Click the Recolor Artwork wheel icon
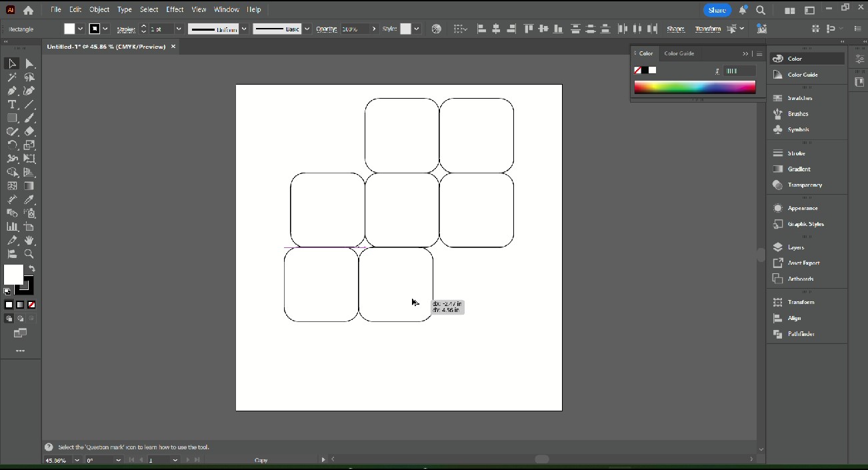The image size is (868, 470). click(436, 29)
